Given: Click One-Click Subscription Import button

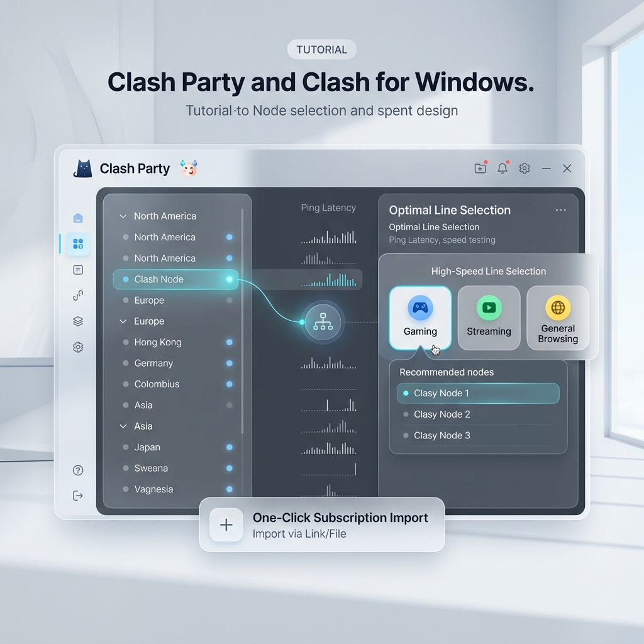Looking at the screenshot, I should click(x=322, y=525).
